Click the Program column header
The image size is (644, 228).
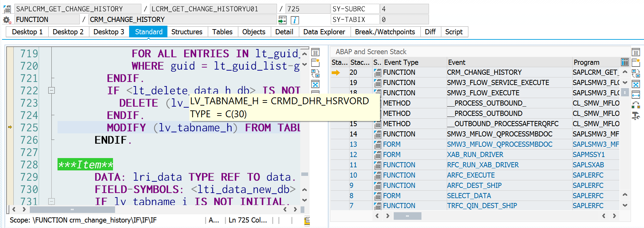(x=596, y=62)
